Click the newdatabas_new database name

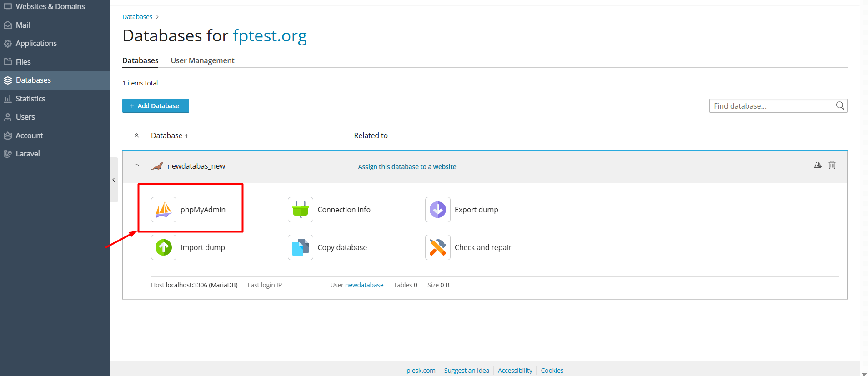pyautogui.click(x=196, y=166)
